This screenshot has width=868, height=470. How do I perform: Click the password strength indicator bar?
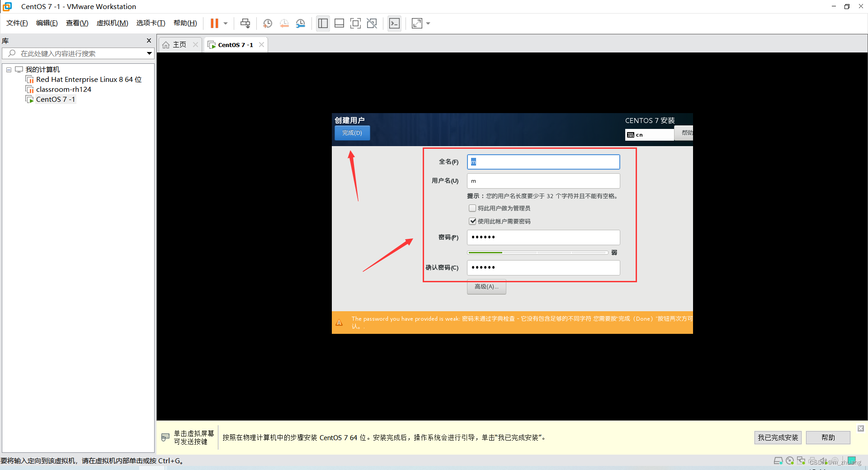coord(538,252)
